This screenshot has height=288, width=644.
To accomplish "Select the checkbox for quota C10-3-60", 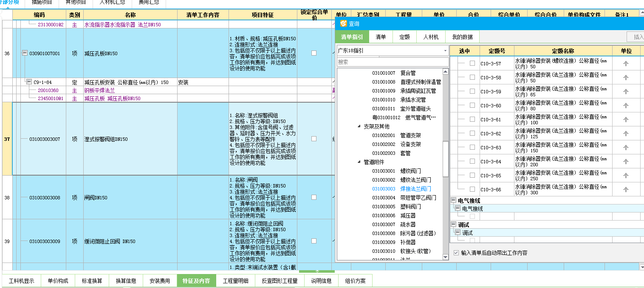I will pyautogui.click(x=472, y=105).
